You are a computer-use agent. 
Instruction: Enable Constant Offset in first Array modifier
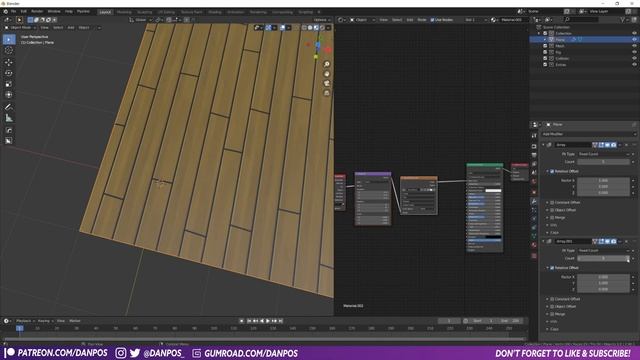coord(552,202)
